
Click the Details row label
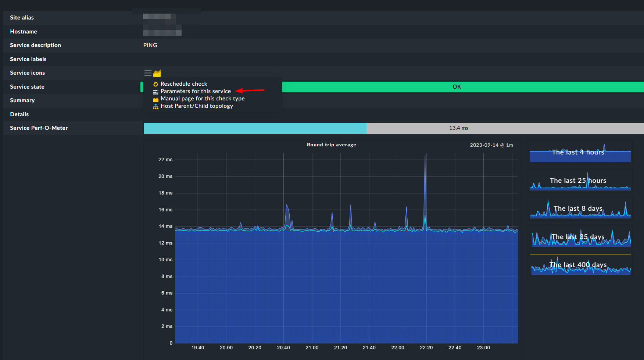point(19,114)
